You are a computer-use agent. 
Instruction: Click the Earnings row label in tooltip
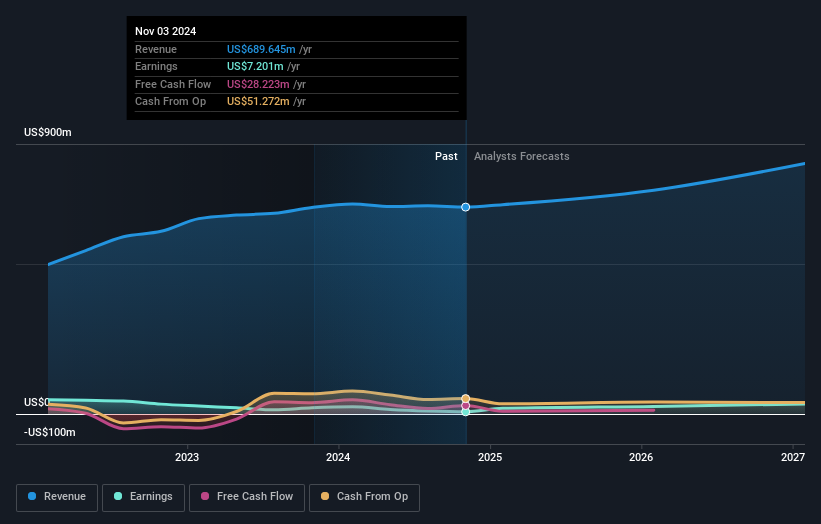[156, 66]
